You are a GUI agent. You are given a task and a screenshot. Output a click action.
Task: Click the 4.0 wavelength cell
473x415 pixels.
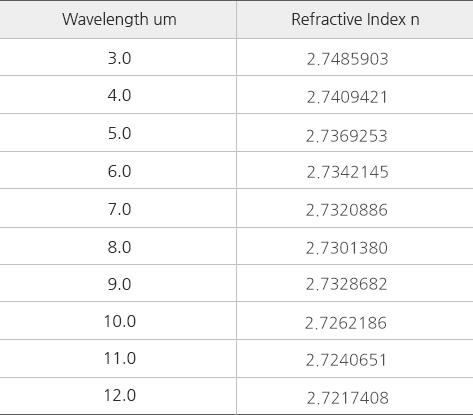pyautogui.click(x=119, y=95)
